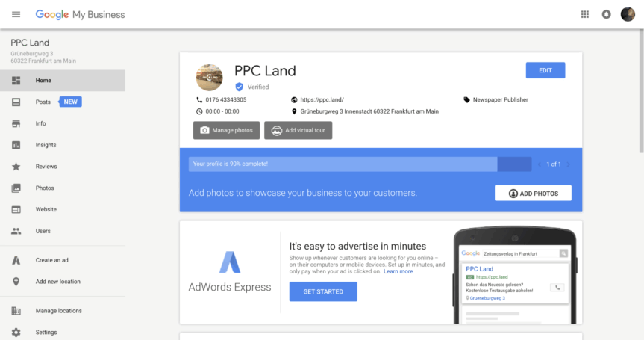Click the phone icon beside 0176 43343305
Image resolution: width=644 pixels, height=340 pixels.
199,99
